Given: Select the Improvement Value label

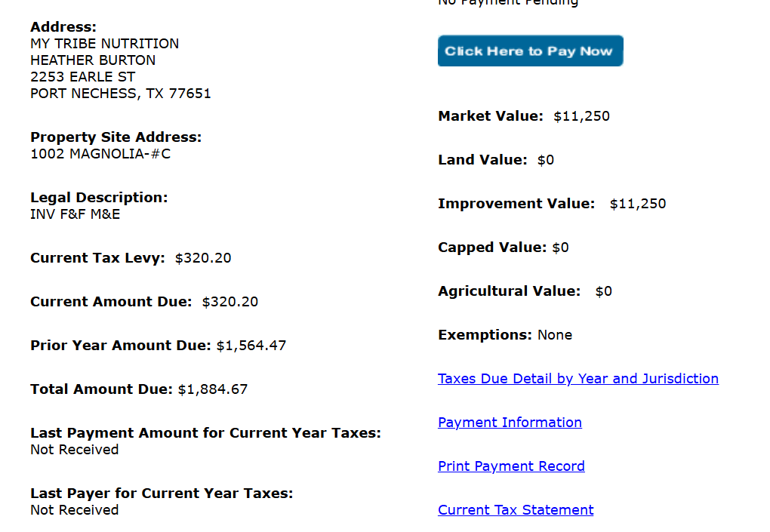Looking at the screenshot, I should pos(516,204).
